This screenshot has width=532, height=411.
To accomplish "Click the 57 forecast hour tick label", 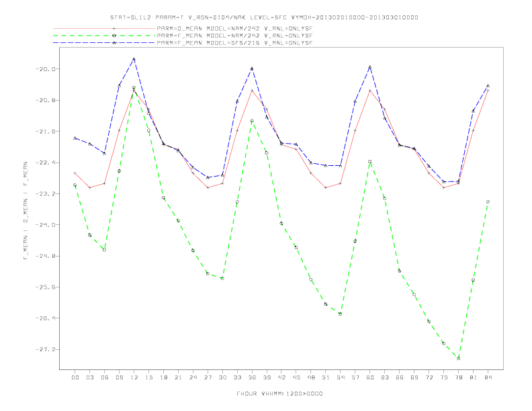I will 355,377.
